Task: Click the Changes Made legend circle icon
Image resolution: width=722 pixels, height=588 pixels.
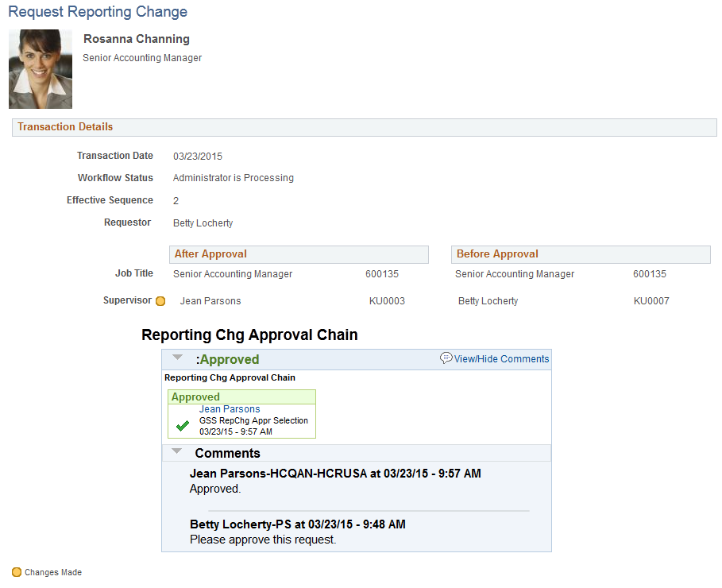Action: click(17, 572)
